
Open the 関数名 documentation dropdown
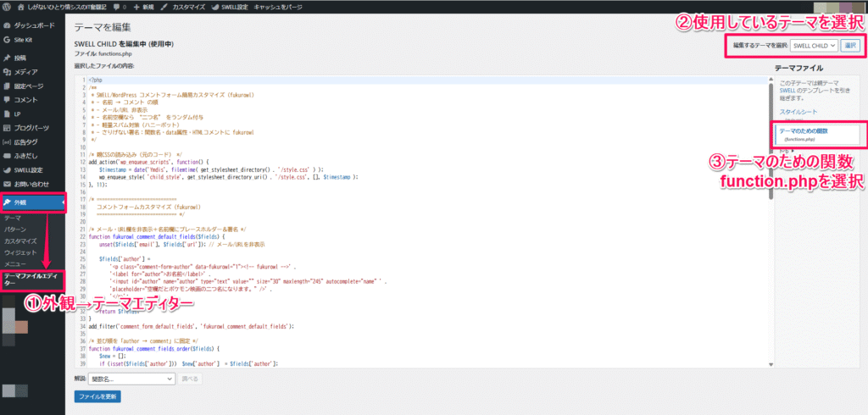[131, 379]
